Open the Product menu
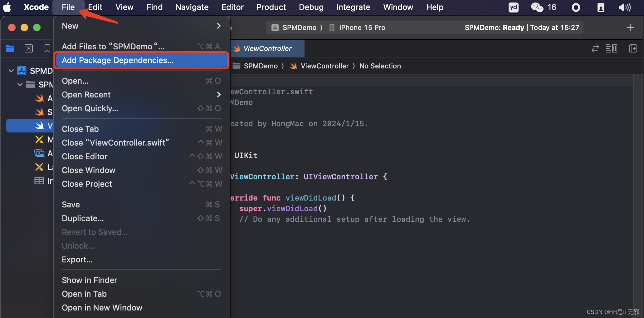644x318 pixels. [x=271, y=7]
